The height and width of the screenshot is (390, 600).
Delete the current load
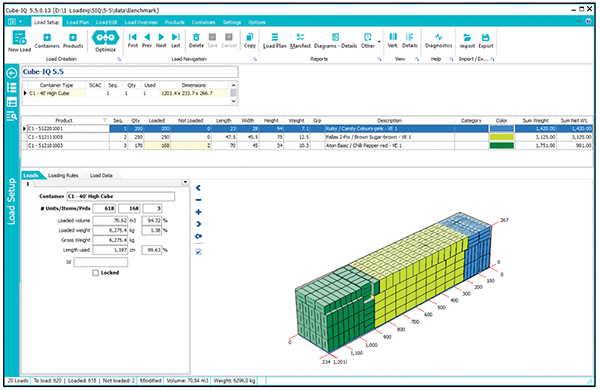click(196, 41)
